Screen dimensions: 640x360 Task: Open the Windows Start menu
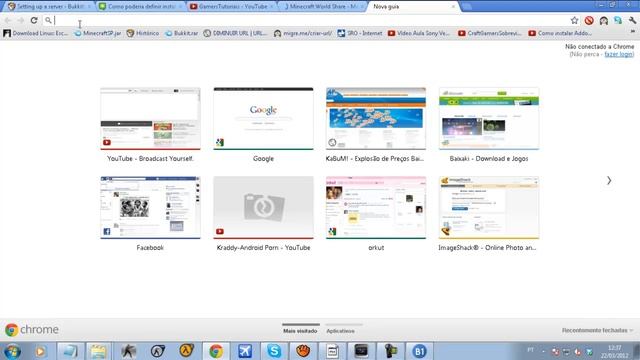point(12,351)
